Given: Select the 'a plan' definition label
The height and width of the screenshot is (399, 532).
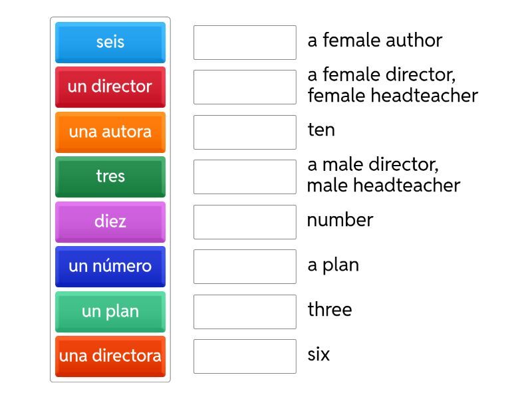Looking at the screenshot, I should pos(333,265).
